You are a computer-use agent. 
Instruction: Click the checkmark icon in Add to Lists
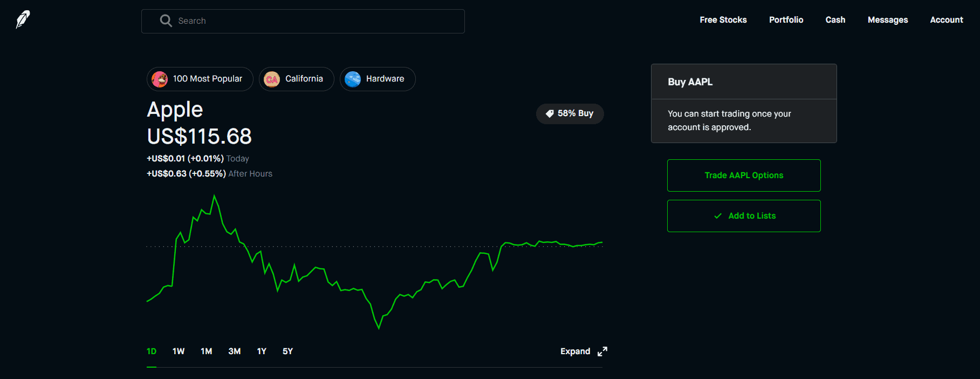718,216
